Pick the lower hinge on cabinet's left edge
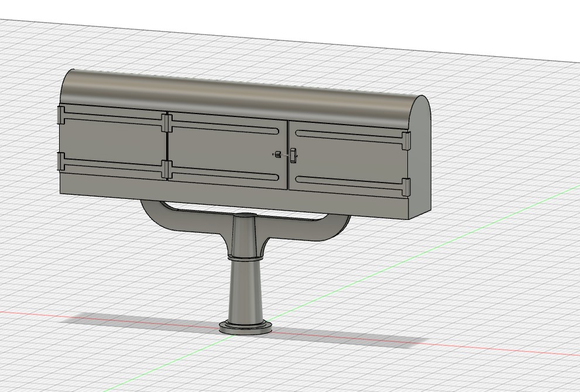The image size is (580, 392). pos(61,161)
